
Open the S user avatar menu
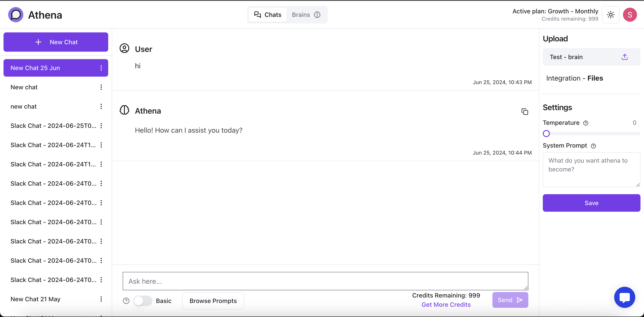630,15
